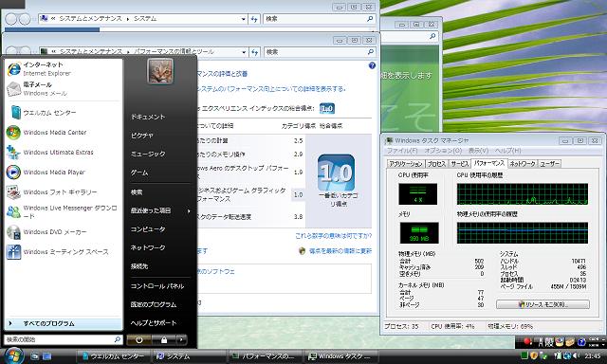Image resolution: width=607 pixels, height=364 pixels.
Task: Click the lock button in the Start menu
Action: pos(164,340)
